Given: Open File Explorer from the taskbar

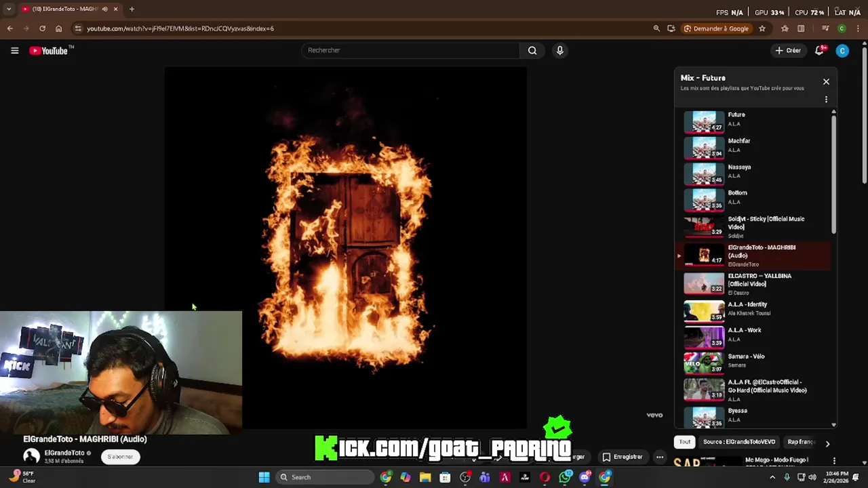Looking at the screenshot, I should [425, 477].
